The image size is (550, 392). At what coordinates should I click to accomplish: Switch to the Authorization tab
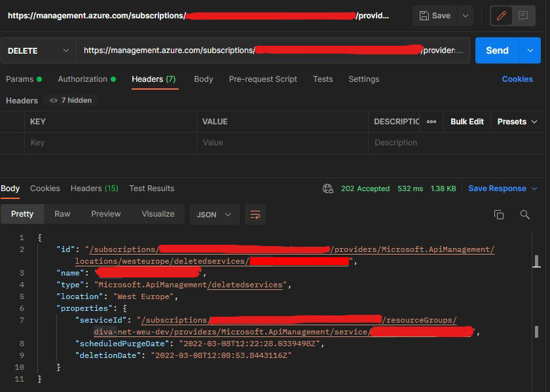click(82, 79)
